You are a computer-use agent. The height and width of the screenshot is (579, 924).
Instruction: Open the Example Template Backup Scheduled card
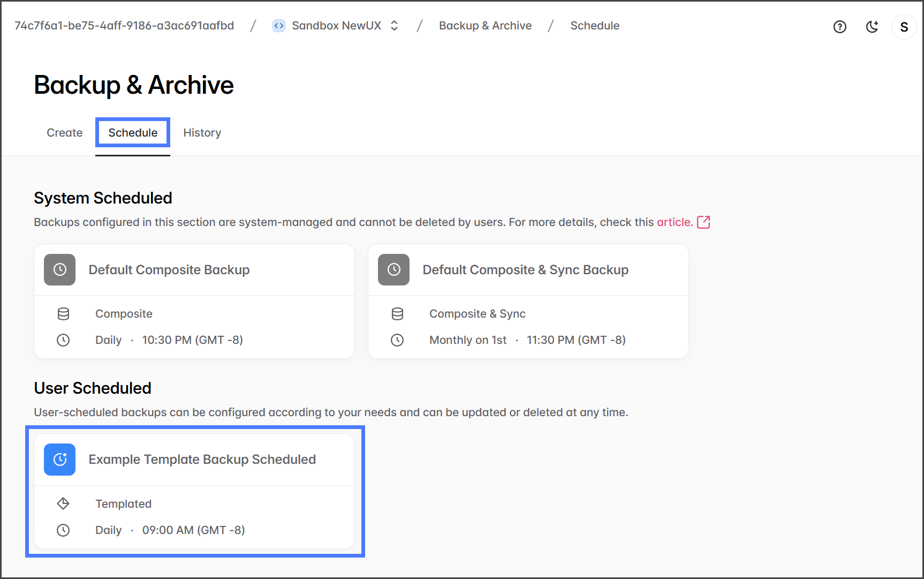point(202,460)
